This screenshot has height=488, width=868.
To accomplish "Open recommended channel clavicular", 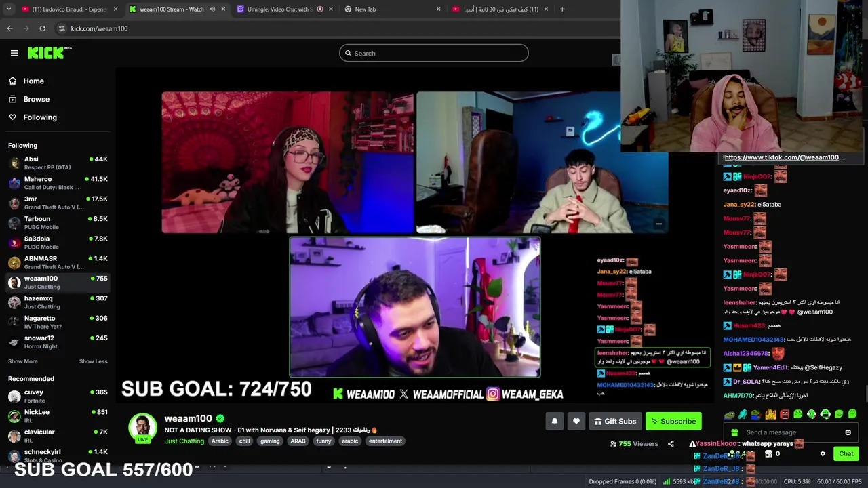I will (x=58, y=436).
